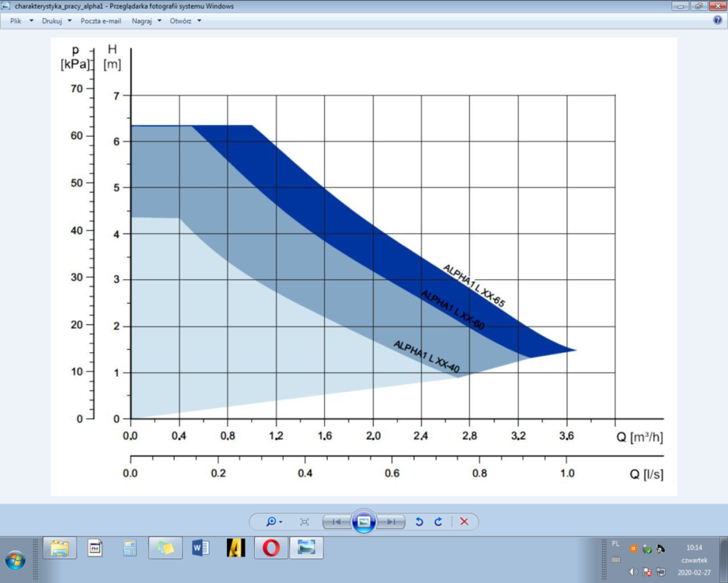
Task: Click the Windows Start button
Action: [16, 559]
